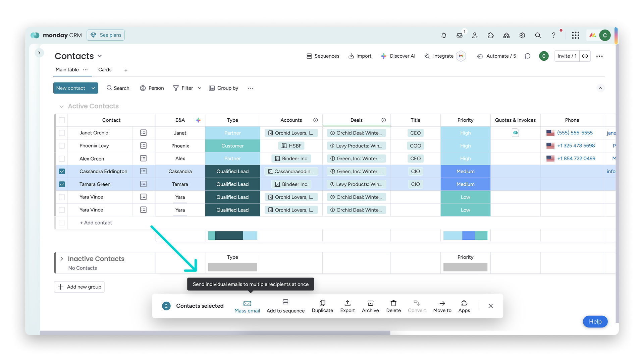The width and height of the screenshot is (644, 362).
Task: Switch to the Main table tab
Action: tap(67, 70)
